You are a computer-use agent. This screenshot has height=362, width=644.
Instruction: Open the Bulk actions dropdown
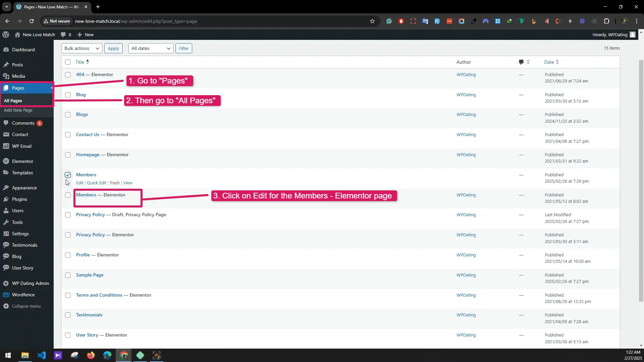tap(82, 48)
